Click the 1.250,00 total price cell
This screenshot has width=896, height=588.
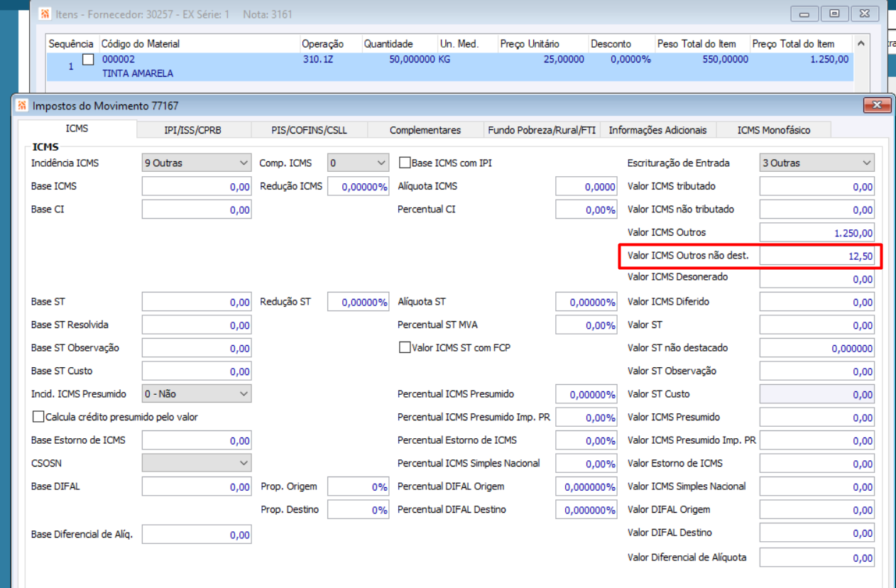(829, 60)
